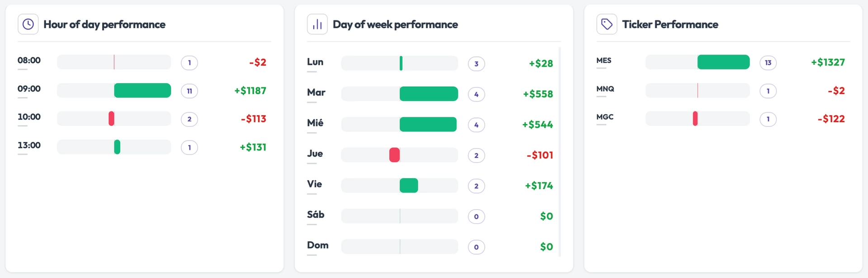Select the 13:00 hour row label

click(29, 145)
